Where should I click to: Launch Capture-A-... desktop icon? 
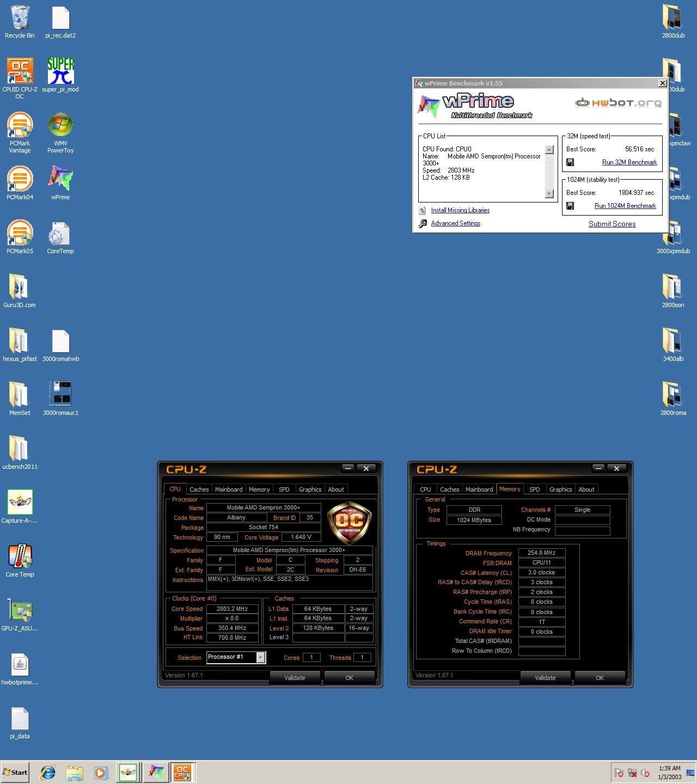point(20,506)
